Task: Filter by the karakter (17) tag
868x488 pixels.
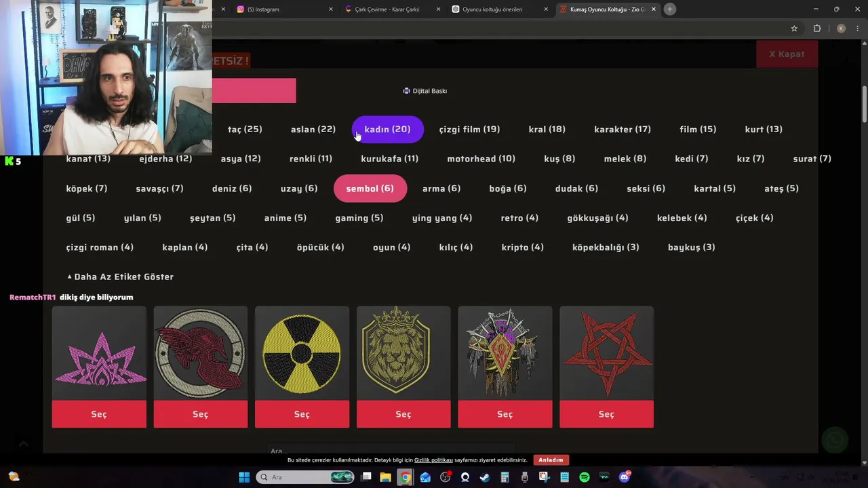Action: 623,129
